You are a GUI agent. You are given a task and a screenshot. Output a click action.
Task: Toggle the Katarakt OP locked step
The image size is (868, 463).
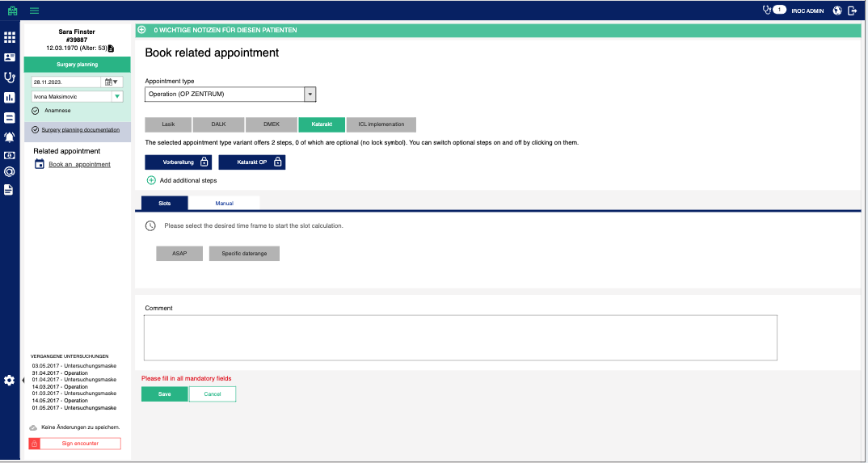pos(252,162)
